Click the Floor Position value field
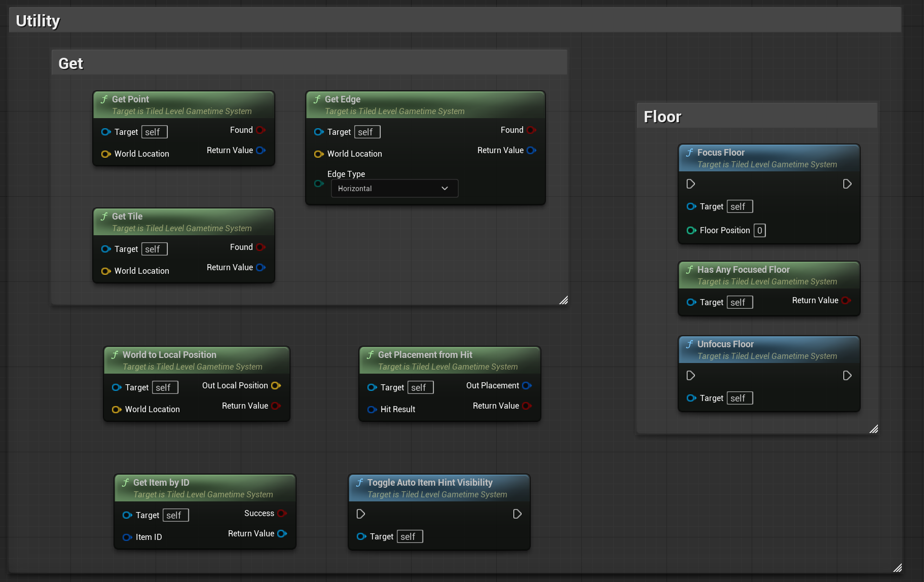Screen dimensions: 924x582 click(x=759, y=231)
